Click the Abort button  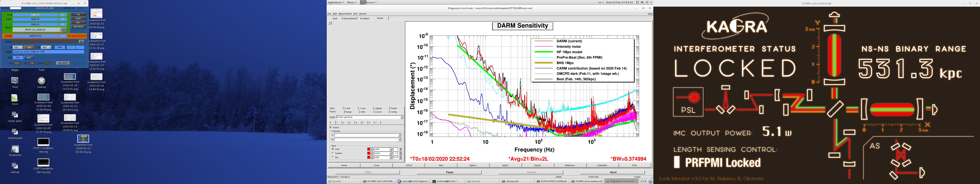click(x=613, y=172)
